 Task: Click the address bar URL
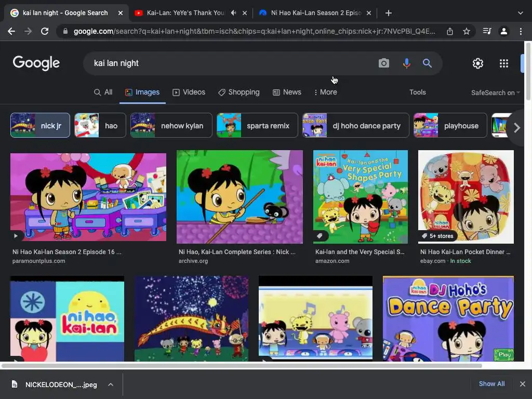click(255, 31)
